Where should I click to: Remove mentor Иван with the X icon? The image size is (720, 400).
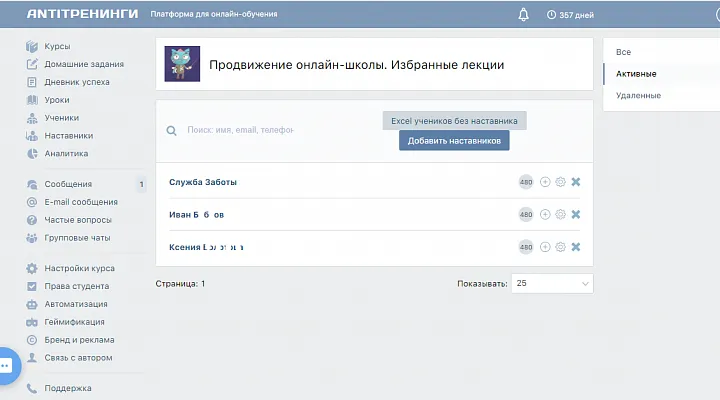(576, 214)
